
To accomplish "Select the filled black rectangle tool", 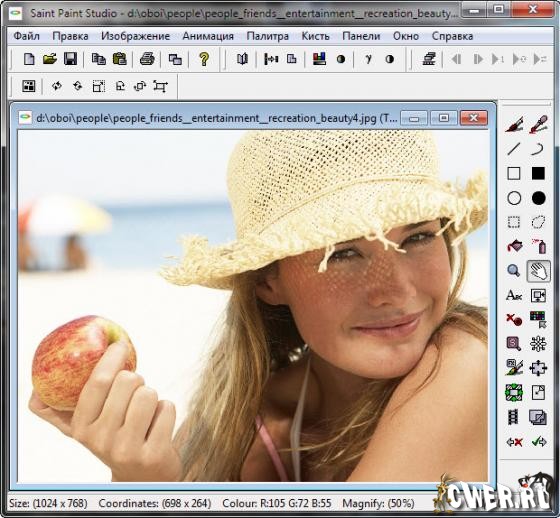I will pos(538,173).
